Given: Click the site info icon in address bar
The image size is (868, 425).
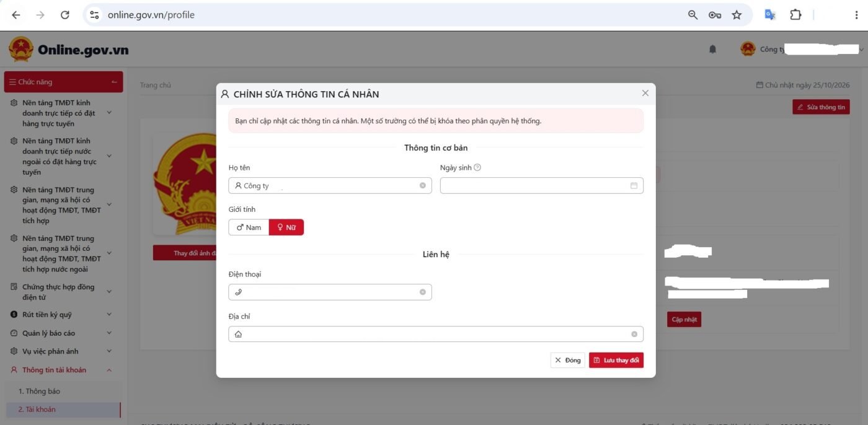Looking at the screenshot, I should coord(94,15).
